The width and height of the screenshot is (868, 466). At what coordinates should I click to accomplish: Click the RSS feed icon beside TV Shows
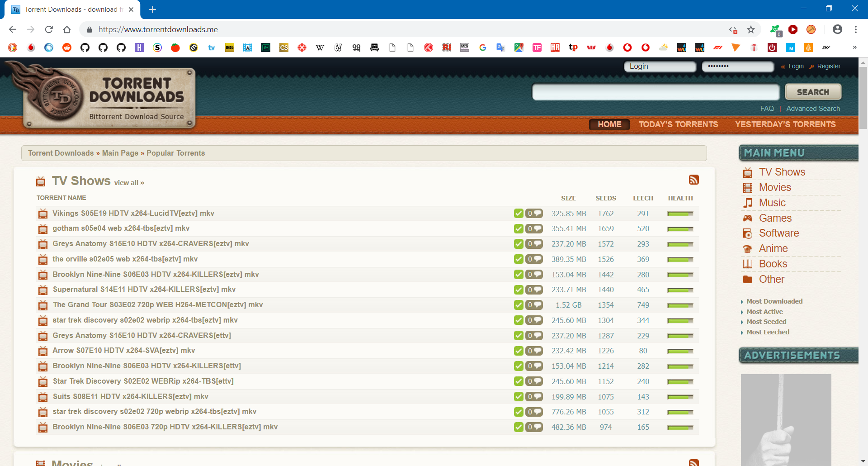[694, 180]
